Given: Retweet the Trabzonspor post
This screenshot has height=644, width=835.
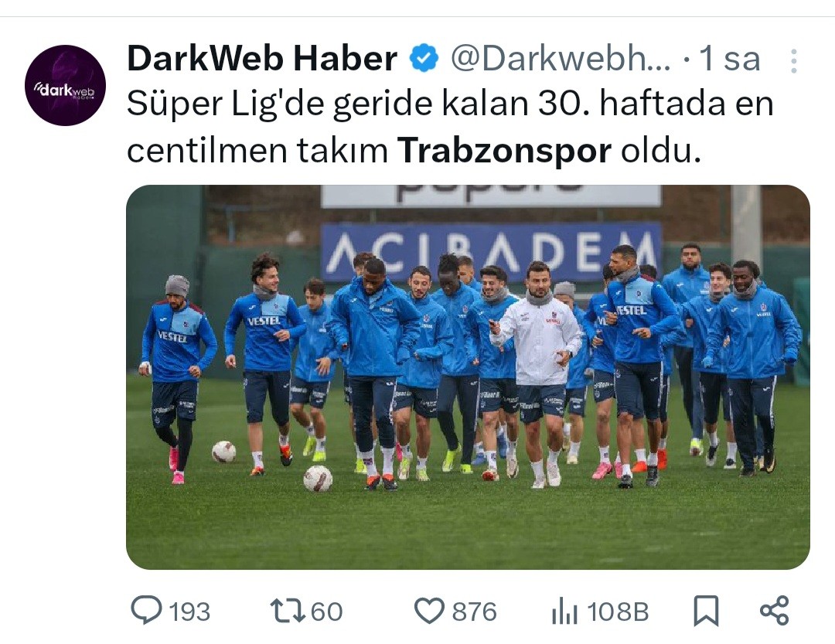Looking at the screenshot, I should click(288, 611).
